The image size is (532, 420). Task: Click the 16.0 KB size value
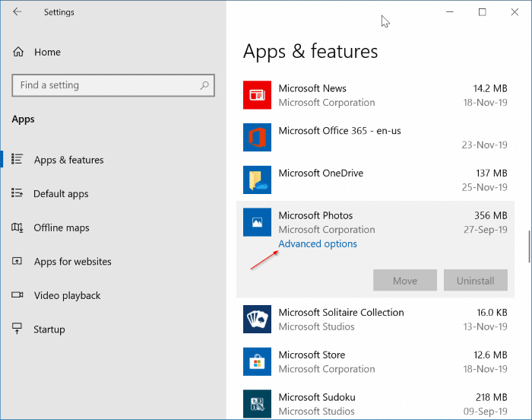click(492, 313)
